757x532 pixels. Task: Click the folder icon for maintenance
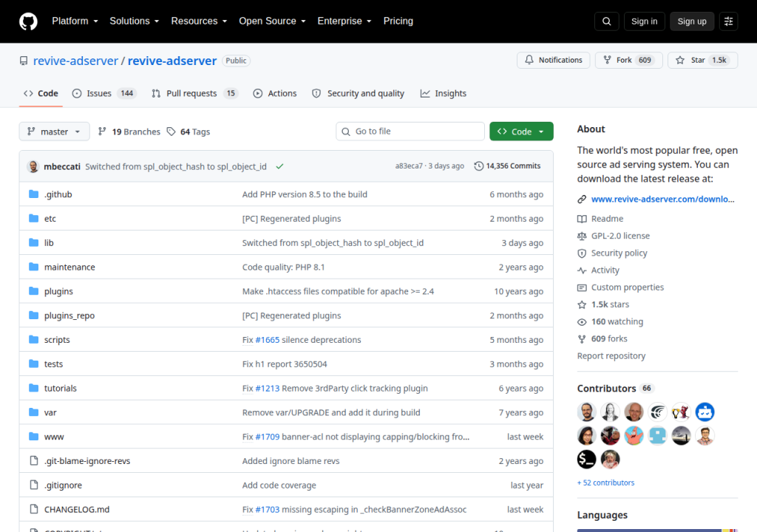pos(33,267)
